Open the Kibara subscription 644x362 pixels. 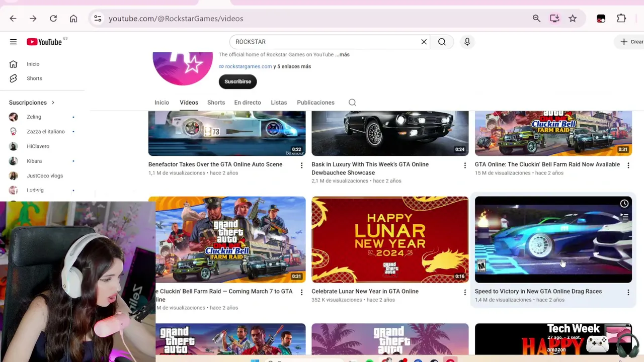(x=34, y=161)
